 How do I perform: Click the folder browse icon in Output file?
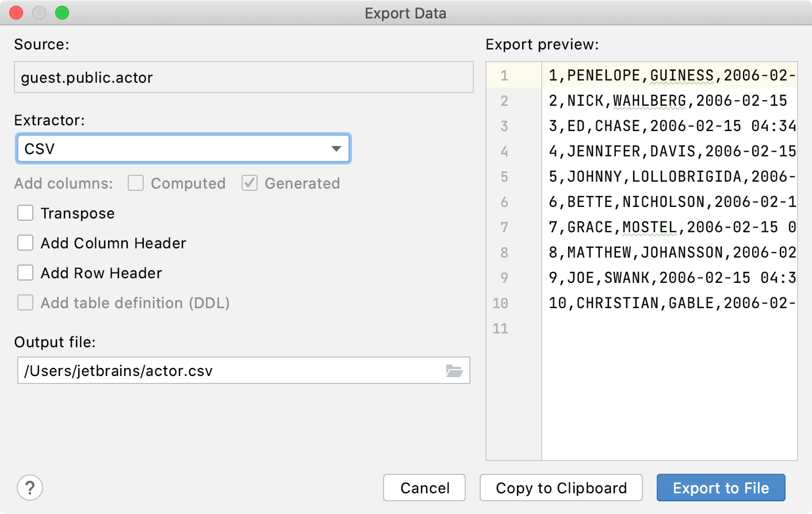[454, 371]
